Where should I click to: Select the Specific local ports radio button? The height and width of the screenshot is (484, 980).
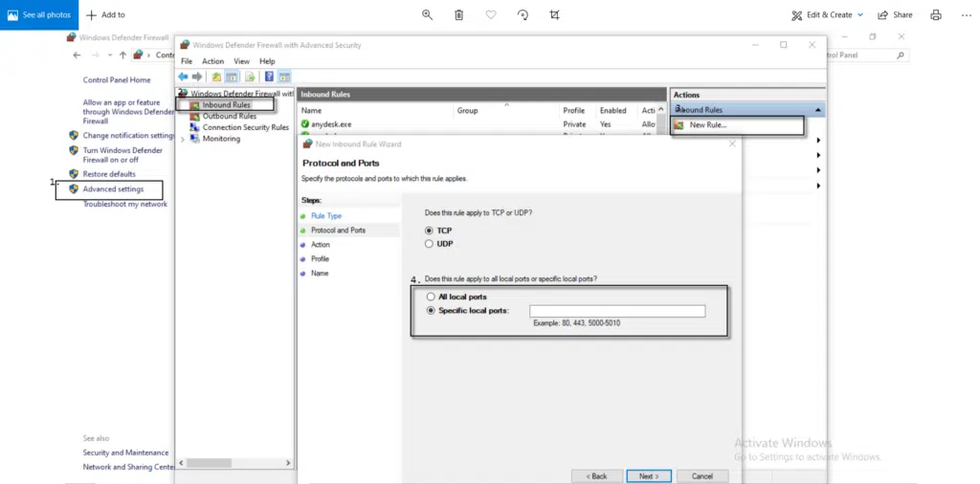(x=430, y=310)
